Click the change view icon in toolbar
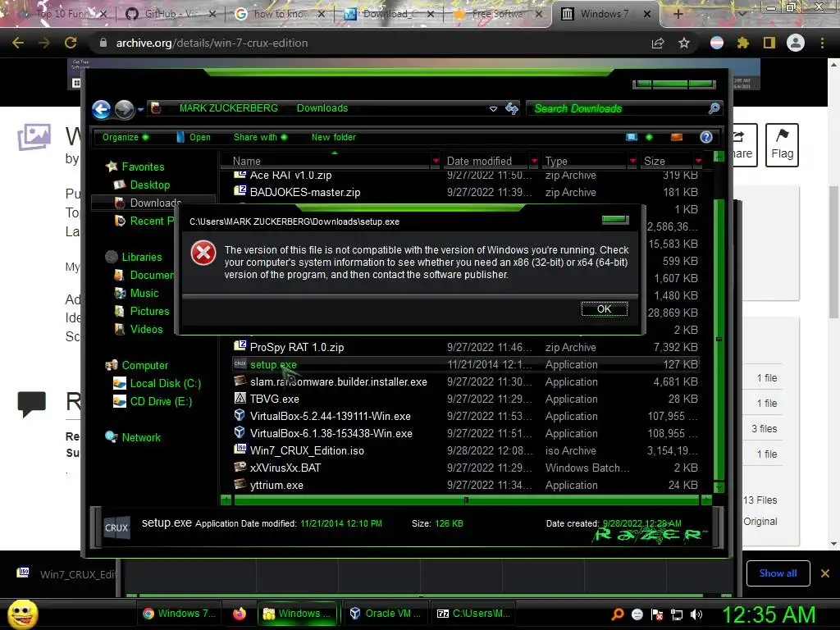This screenshot has width=840, height=630. pyautogui.click(x=632, y=137)
